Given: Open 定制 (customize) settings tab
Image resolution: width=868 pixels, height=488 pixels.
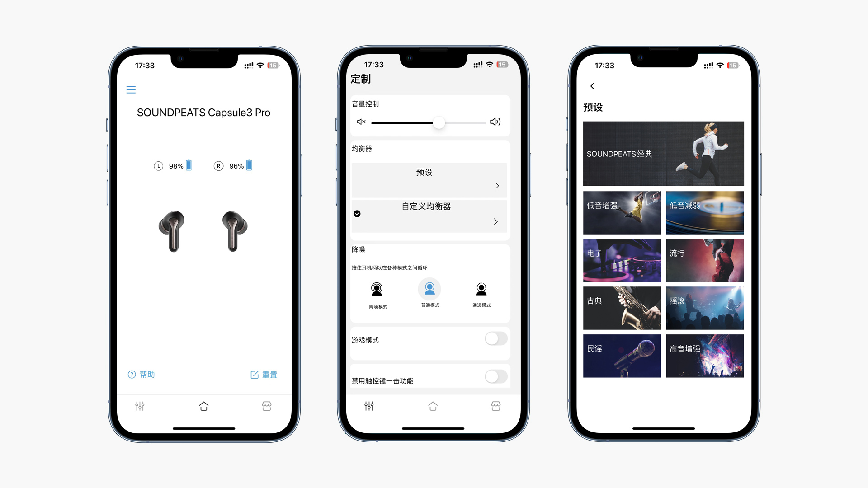Looking at the screenshot, I should [x=139, y=405].
